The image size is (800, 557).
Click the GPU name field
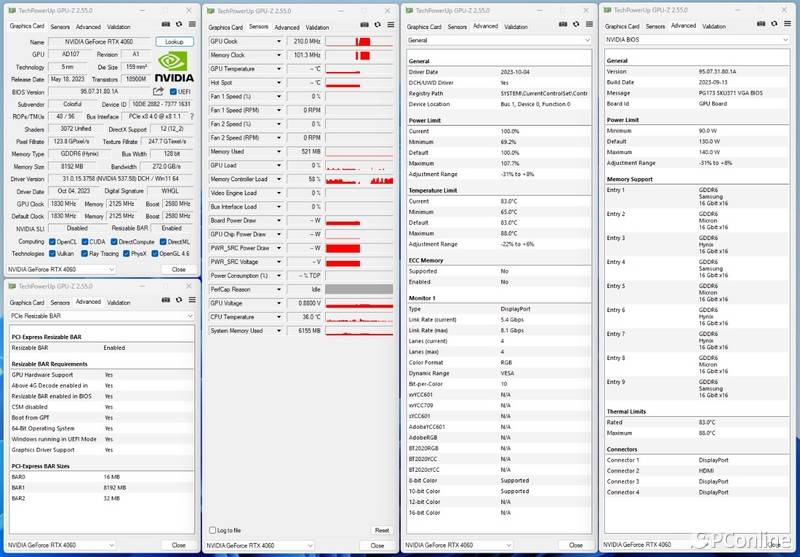click(99, 42)
